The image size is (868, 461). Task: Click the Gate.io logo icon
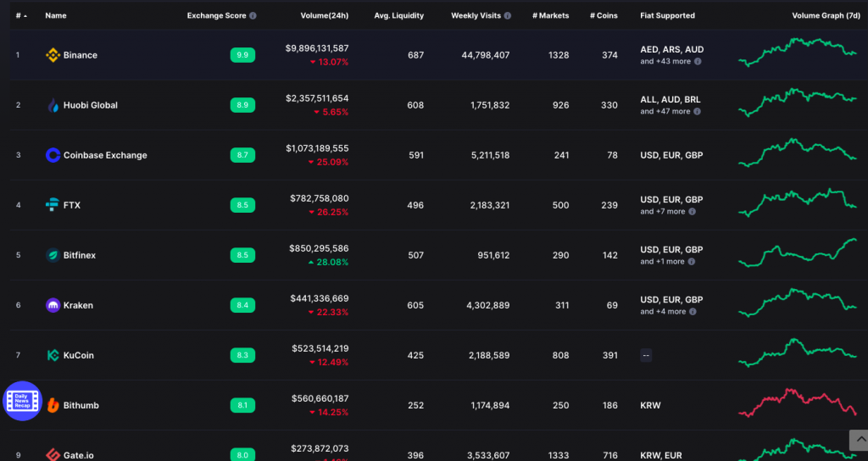[53, 455]
